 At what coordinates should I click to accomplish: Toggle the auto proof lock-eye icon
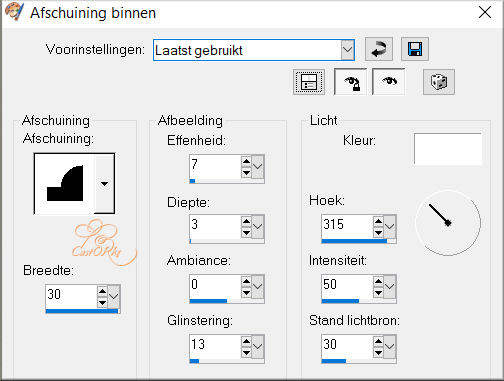(350, 82)
